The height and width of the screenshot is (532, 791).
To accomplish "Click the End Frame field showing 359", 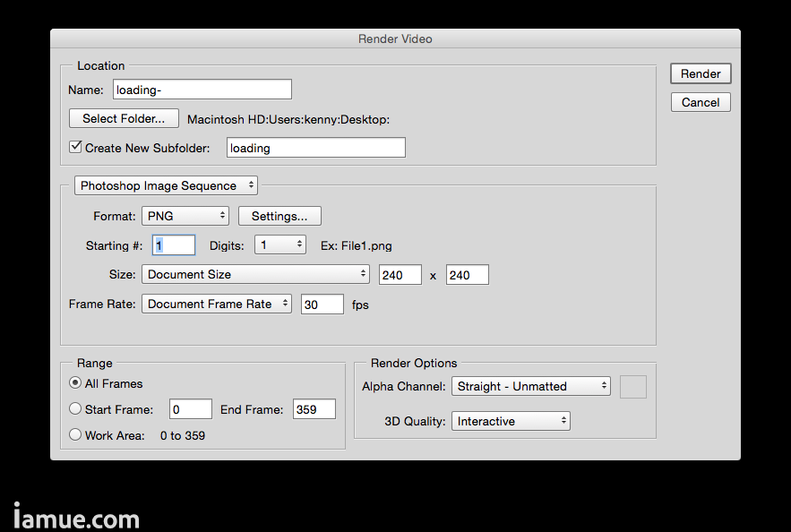I will tap(314, 409).
